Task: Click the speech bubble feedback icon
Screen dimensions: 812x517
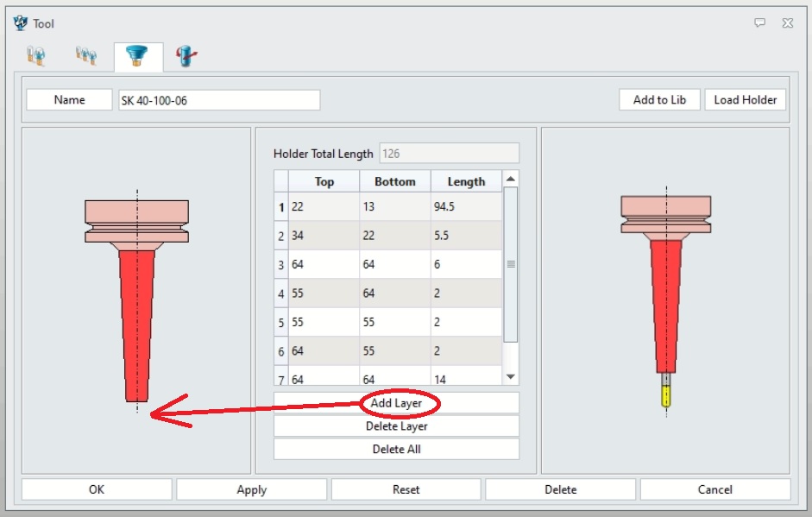Action: tap(759, 22)
